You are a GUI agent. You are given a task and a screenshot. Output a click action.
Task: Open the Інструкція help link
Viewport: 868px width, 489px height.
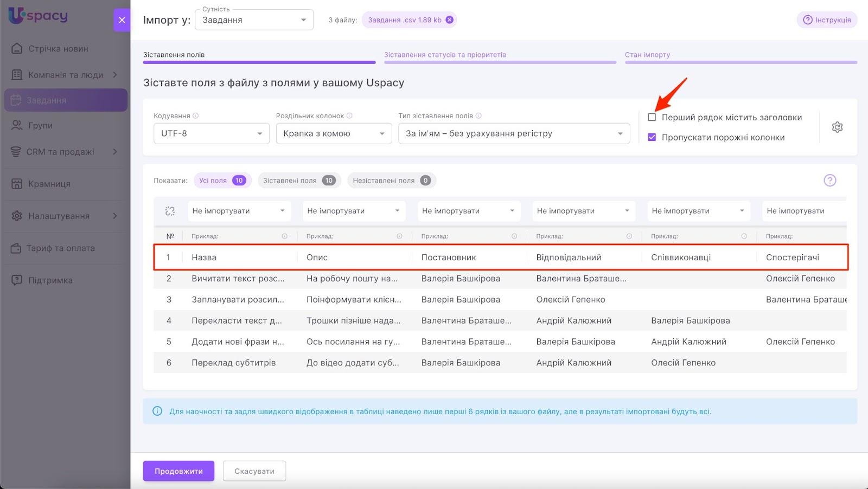(x=827, y=20)
